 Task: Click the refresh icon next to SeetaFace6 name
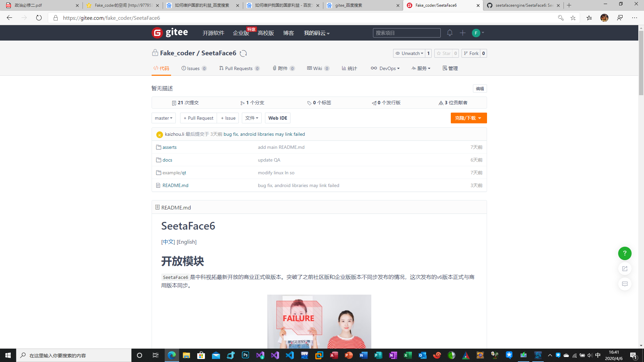pos(243,53)
